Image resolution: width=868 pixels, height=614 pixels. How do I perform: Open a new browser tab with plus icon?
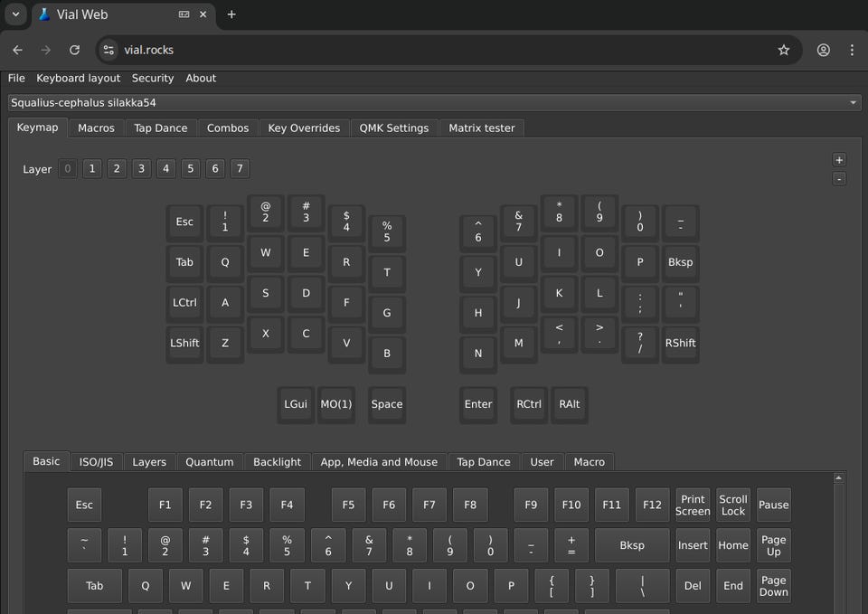tap(231, 14)
